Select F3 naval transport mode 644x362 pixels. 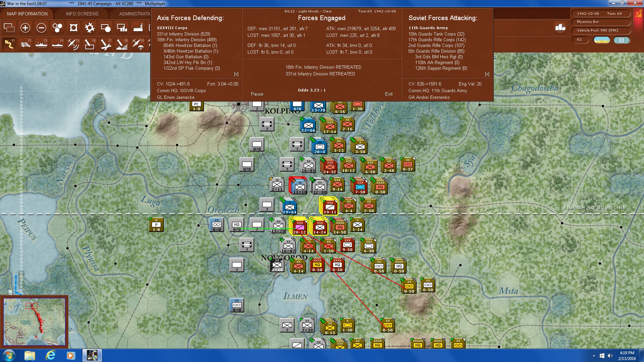[41, 44]
